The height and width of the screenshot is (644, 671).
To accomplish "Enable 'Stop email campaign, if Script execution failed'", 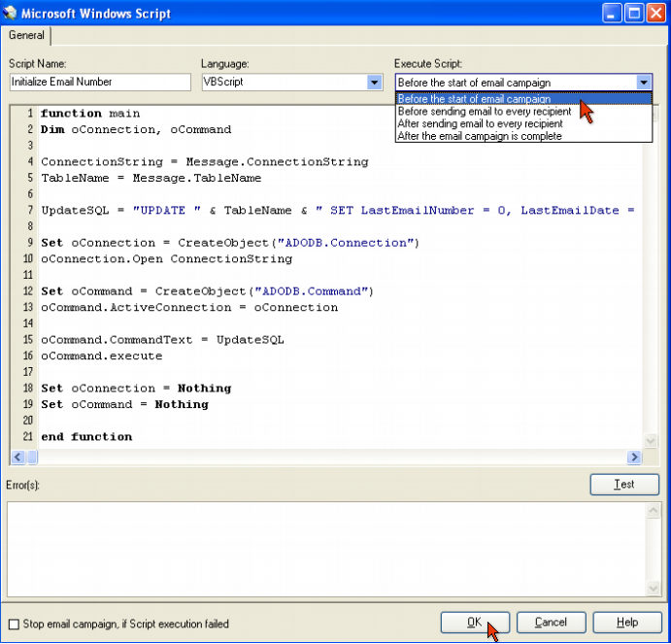I will click(x=15, y=624).
